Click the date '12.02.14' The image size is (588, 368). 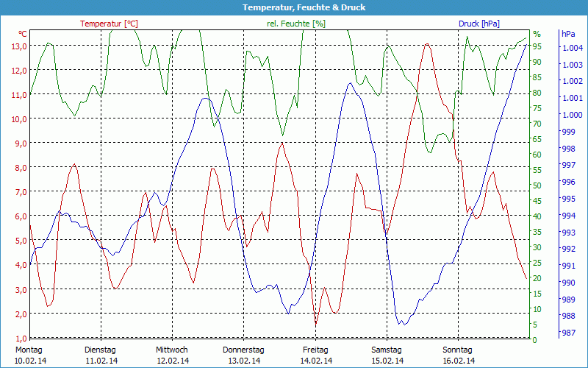point(173,361)
